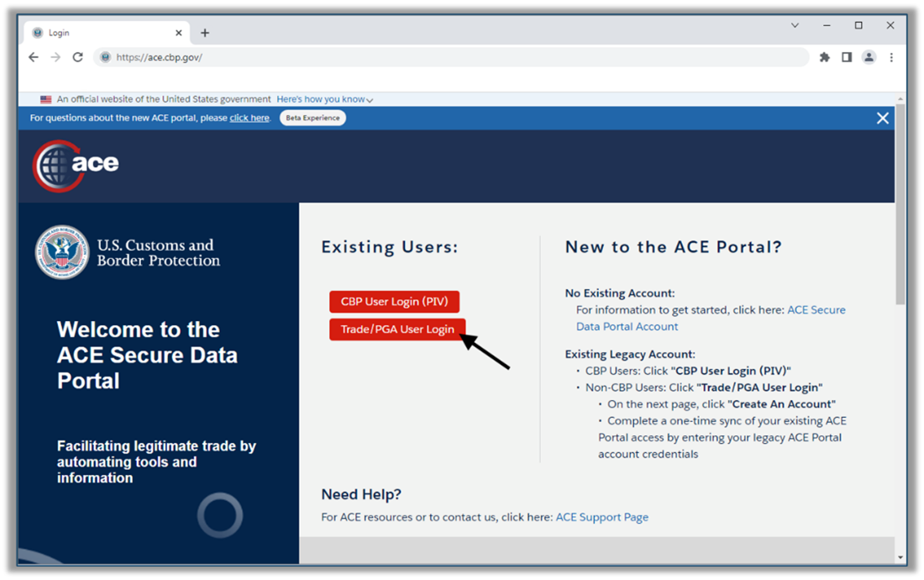Image resolution: width=924 pixels, height=580 pixels.
Task: Click the scrollbar down arrow
Action: [x=900, y=557]
